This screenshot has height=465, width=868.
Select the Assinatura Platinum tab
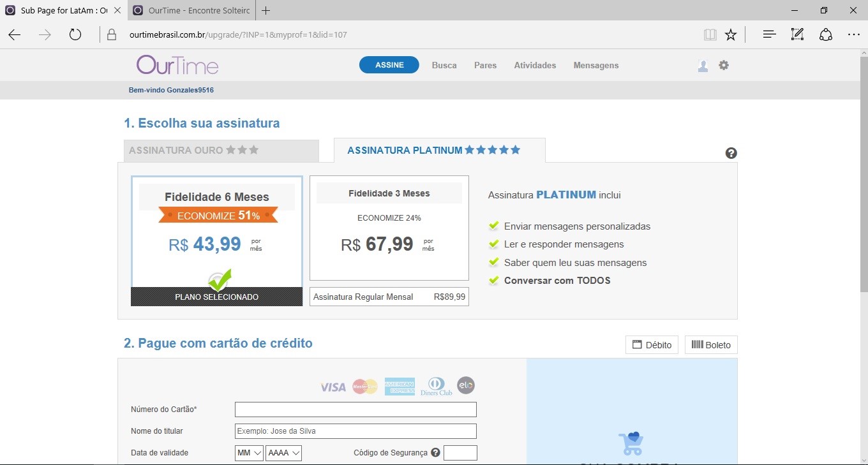[x=440, y=151]
